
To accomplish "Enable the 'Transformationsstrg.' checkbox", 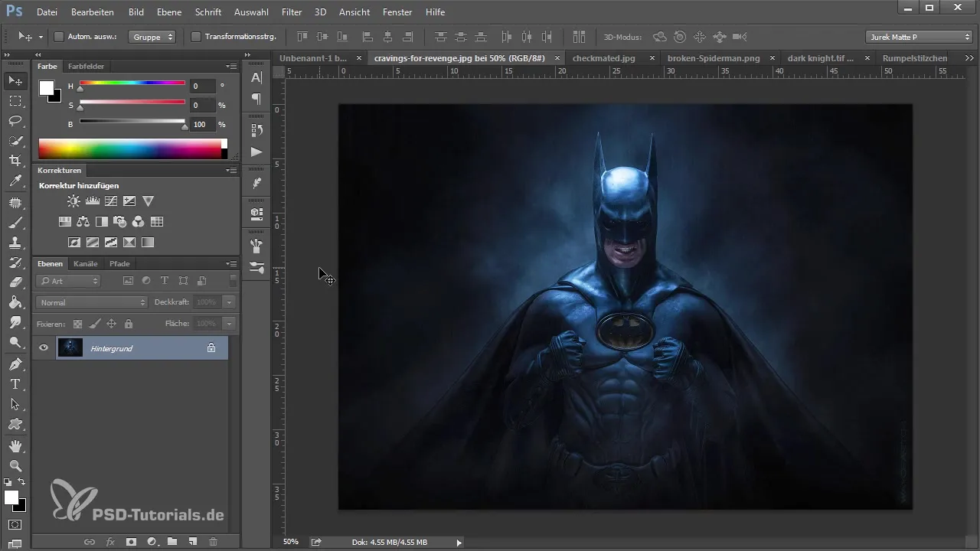I will coord(195,36).
